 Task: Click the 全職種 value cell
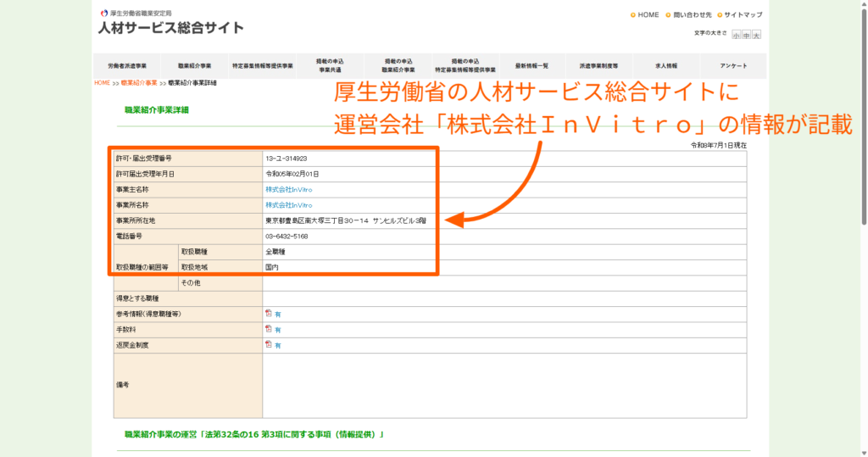504,252
